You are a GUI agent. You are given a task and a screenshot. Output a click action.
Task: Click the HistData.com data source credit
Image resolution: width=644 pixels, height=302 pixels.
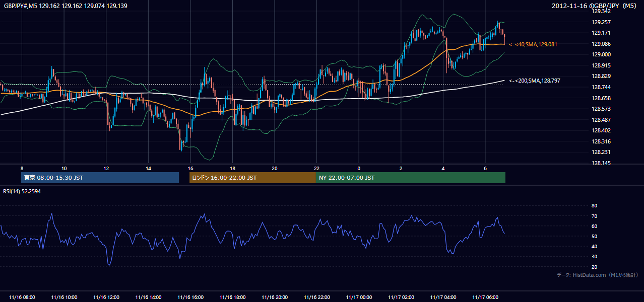[x=598, y=275]
